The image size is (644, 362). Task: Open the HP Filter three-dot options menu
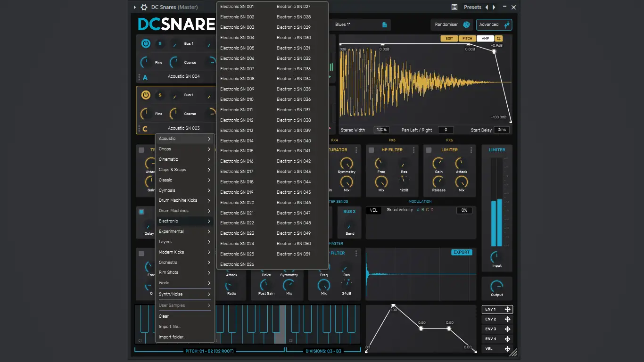pyautogui.click(x=414, y=150)
